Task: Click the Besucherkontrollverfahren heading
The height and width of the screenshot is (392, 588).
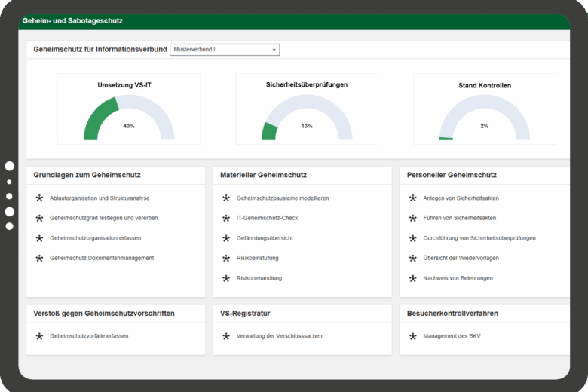Action: (452, 314)
